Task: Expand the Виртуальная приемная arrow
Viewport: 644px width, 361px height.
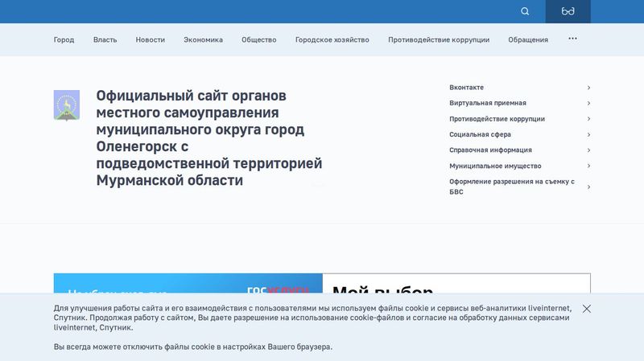Action: (588, 103)
